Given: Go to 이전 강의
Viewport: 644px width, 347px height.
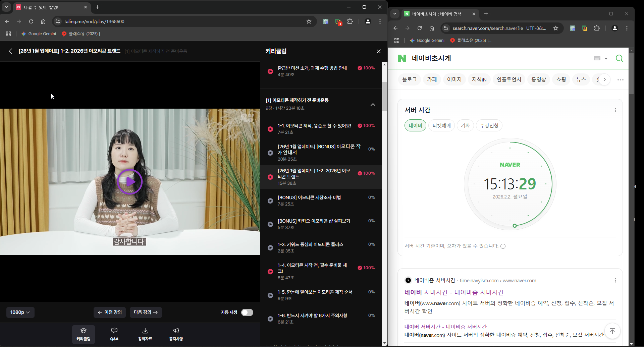Looking at the screenshot, I should (110, 312).
